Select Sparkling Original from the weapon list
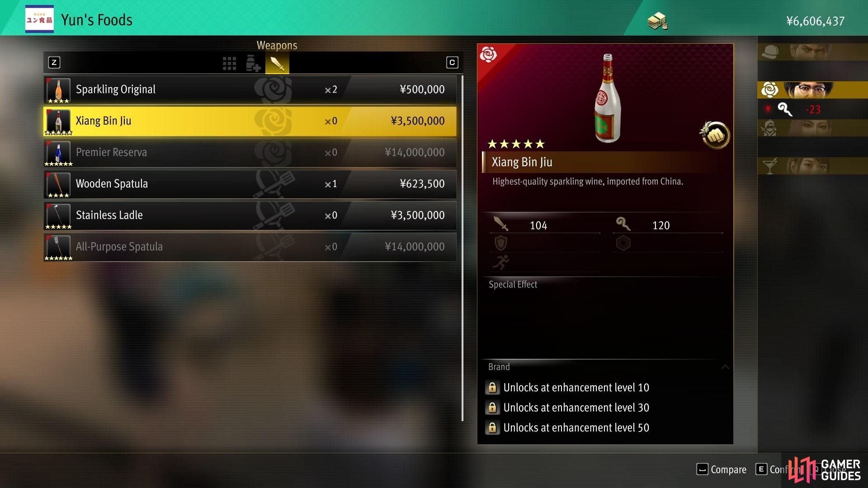 pyautogui.click(x=250, y=89)
